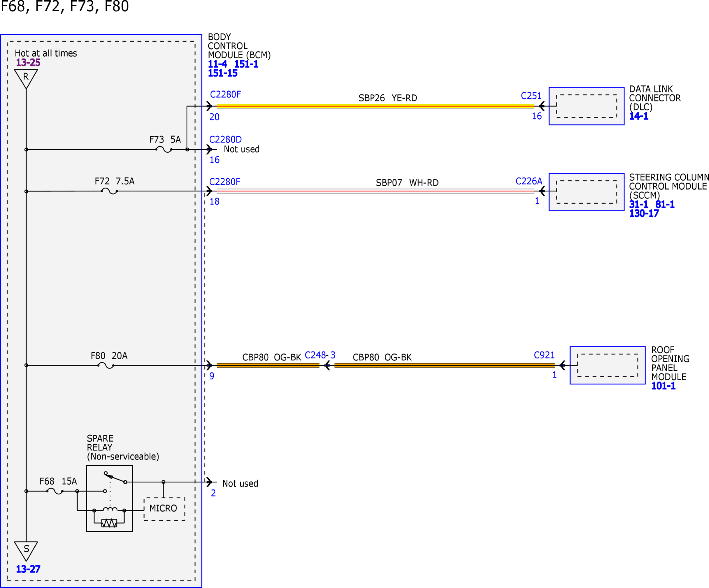Click connector label C921
The width and height of the screenshot is (709, 588).
point(544,355)
